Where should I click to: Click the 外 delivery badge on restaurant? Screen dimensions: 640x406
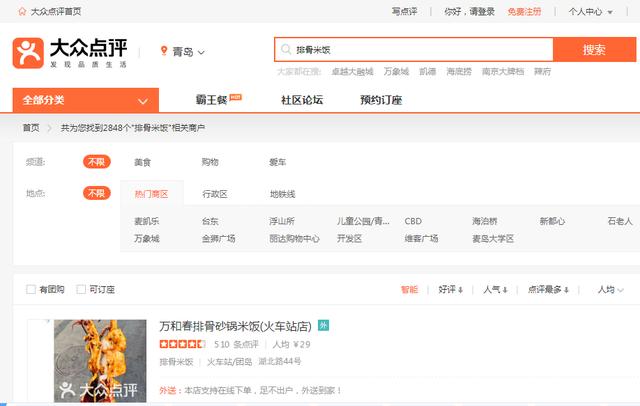(323, 326)
